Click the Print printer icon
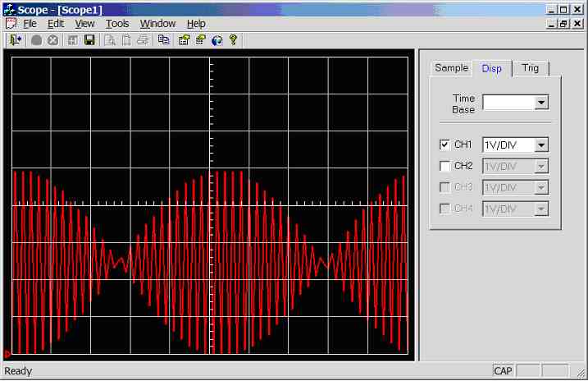 tap(143, 39)
